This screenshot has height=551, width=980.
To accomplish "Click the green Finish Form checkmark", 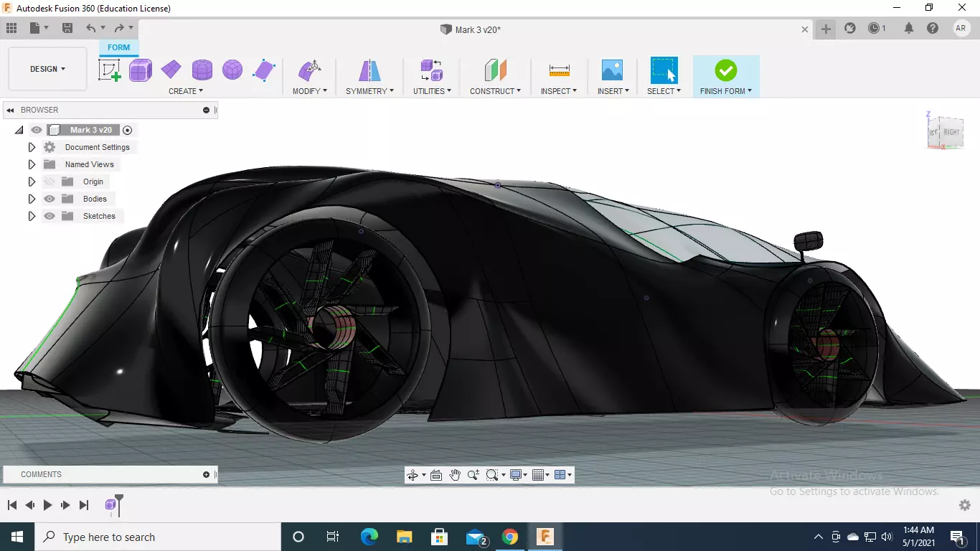I will pos(725,70).
